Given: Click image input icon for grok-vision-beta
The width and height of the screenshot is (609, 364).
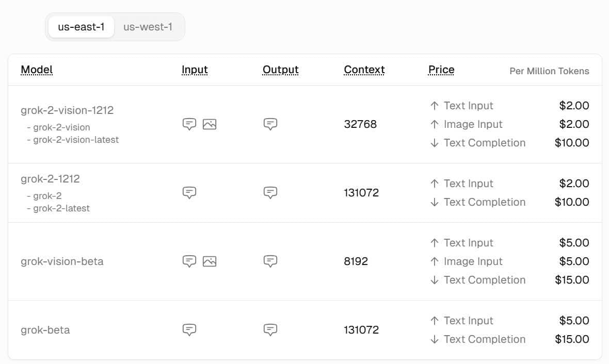Looking at the screenshot, I should coord(210,261).
